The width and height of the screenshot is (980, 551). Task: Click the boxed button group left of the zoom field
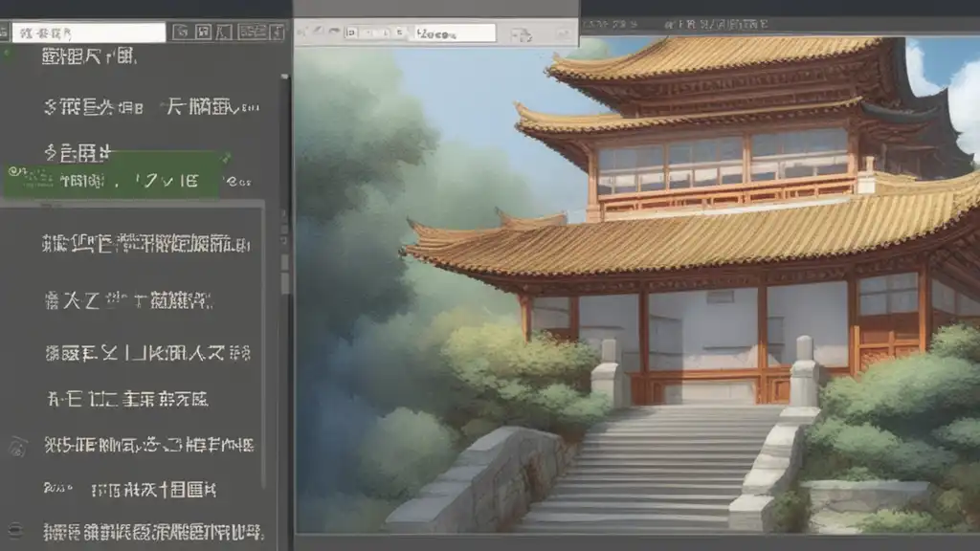click(373, 33)
